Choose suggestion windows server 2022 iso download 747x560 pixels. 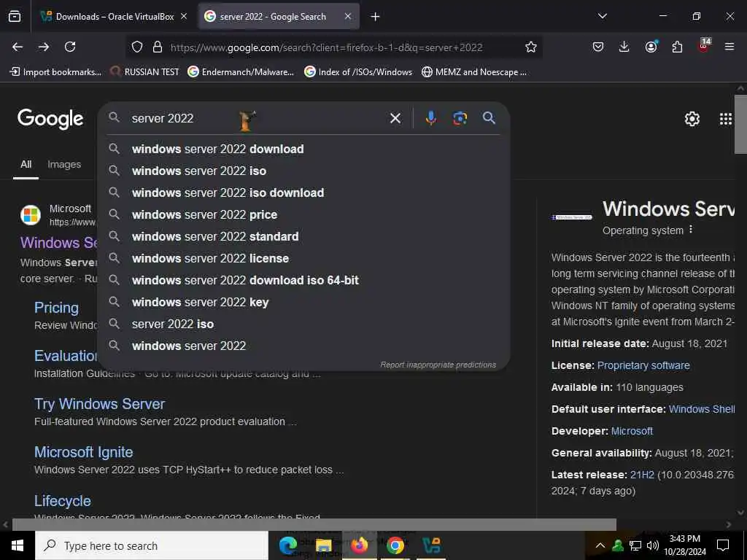coord(304,192)
